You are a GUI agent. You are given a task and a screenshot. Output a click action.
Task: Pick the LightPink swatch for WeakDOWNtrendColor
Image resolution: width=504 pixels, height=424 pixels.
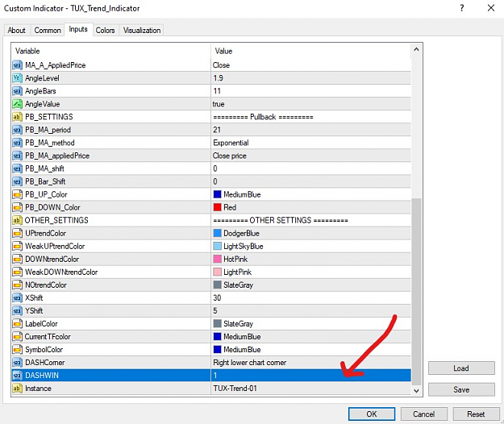pos(217,272)
